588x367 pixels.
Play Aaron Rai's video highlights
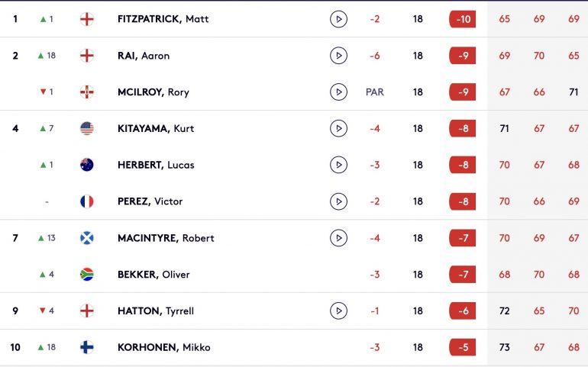[x=338, y=56]
